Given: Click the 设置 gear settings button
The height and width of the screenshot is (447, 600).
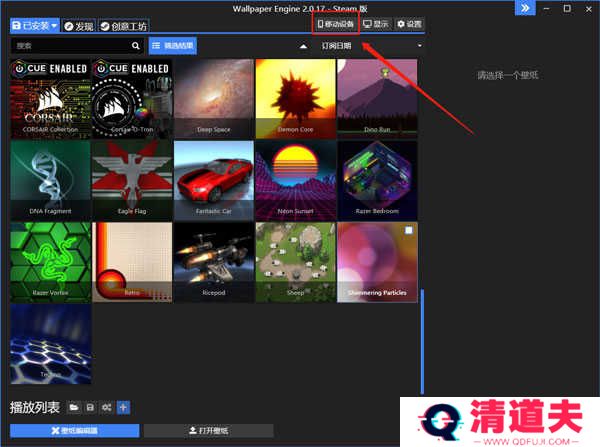Looking at the screenshot, I should 408,24.
